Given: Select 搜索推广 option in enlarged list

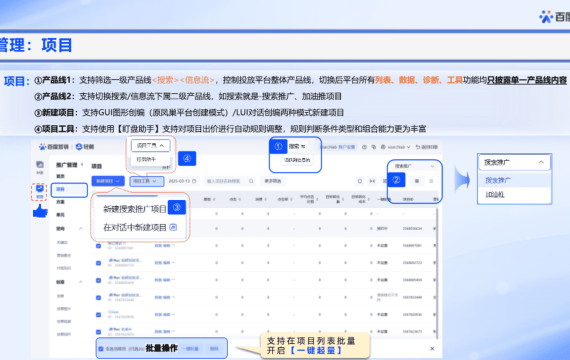Looking at the screenshot, I should pyautogui.click(x=514, y=180).
